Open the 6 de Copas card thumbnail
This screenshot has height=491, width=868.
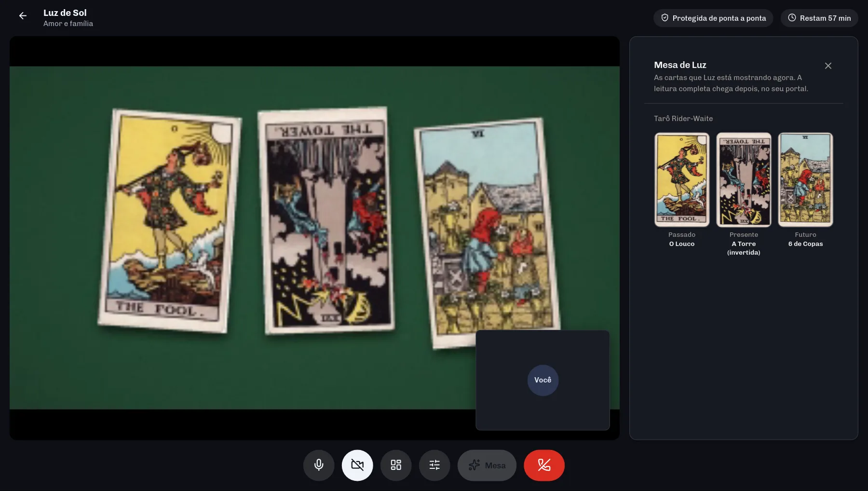(805, 179)
